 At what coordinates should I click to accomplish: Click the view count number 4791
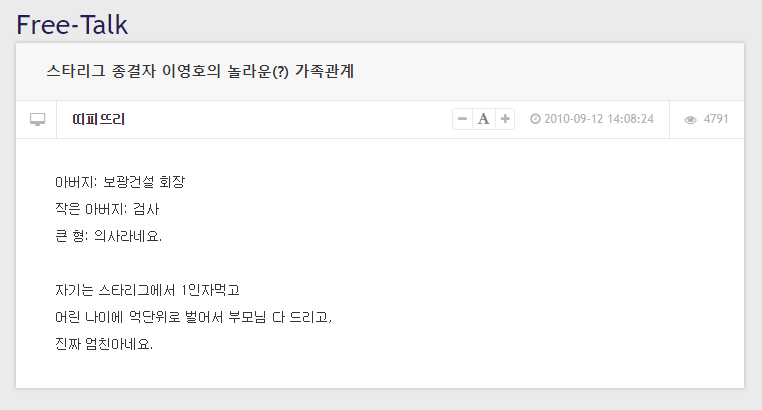[716, 119]
